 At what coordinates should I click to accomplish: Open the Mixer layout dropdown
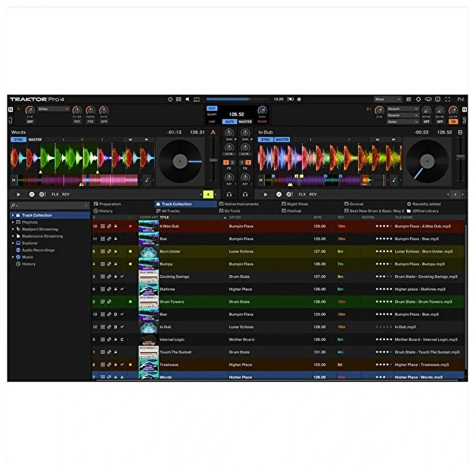pyautogui.click(x=388, y=99)
